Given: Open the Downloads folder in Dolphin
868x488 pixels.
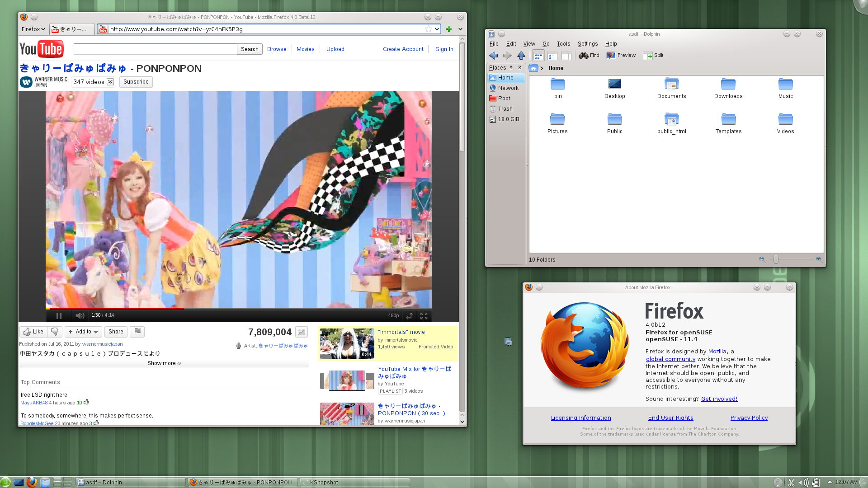Looking at the screenshot, I should click(728, 88).
